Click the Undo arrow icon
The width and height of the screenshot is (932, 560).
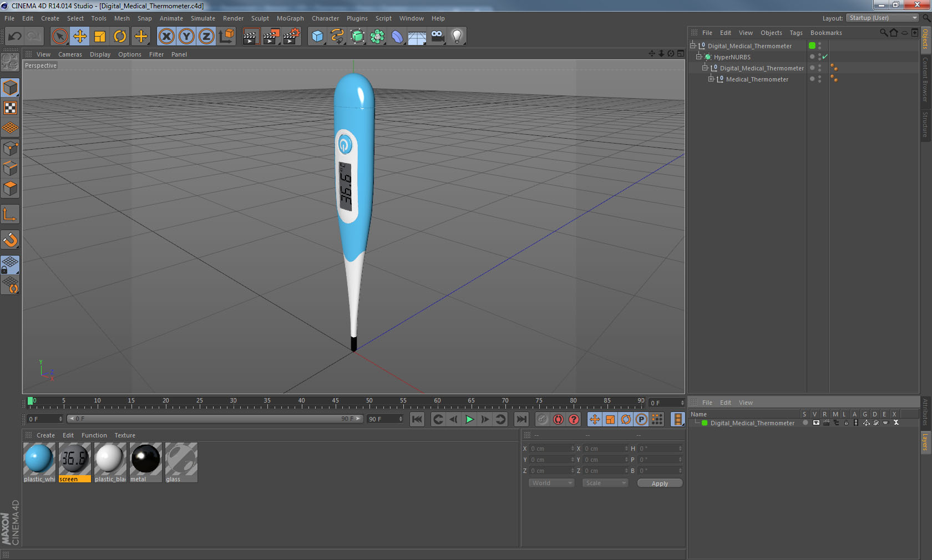[x=14, y=37]
